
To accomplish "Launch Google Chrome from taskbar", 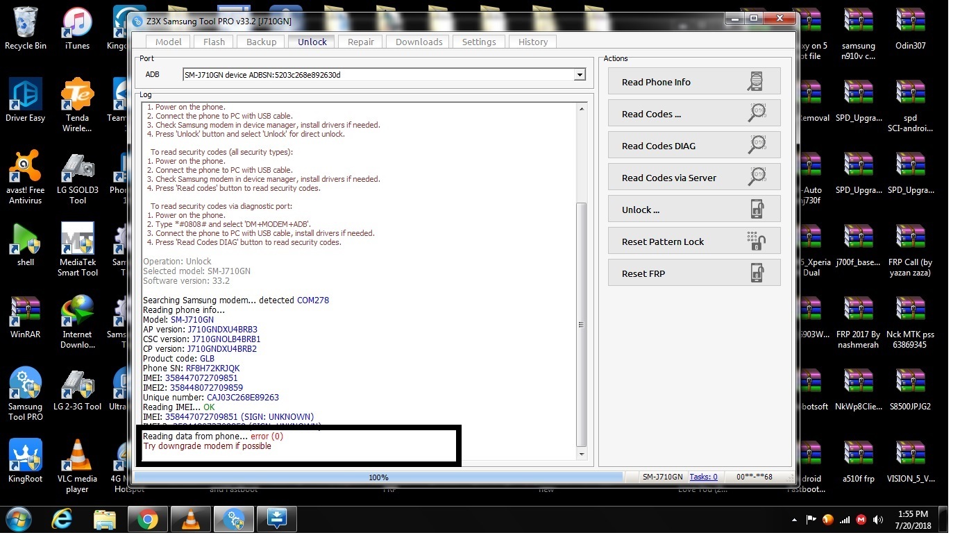I will pos(147,519).
